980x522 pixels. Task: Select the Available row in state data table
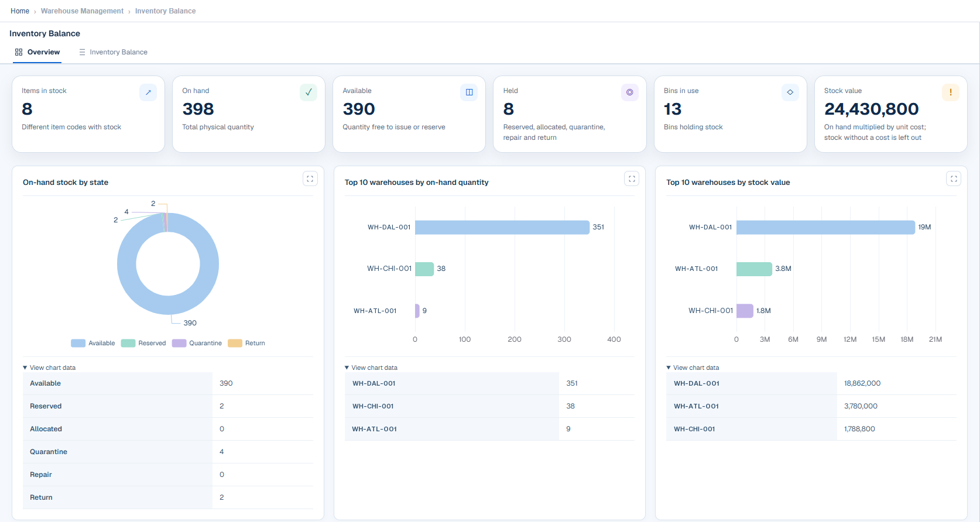pos(168,383)
